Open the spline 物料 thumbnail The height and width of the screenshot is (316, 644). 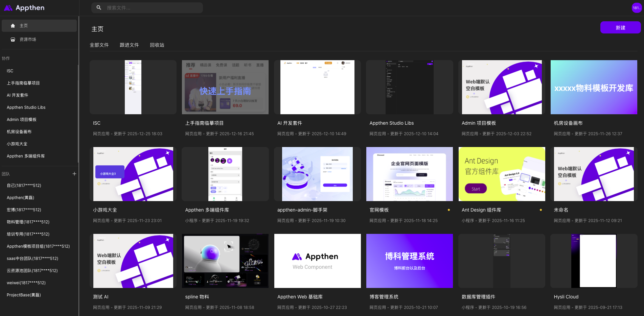click(225, 261)
